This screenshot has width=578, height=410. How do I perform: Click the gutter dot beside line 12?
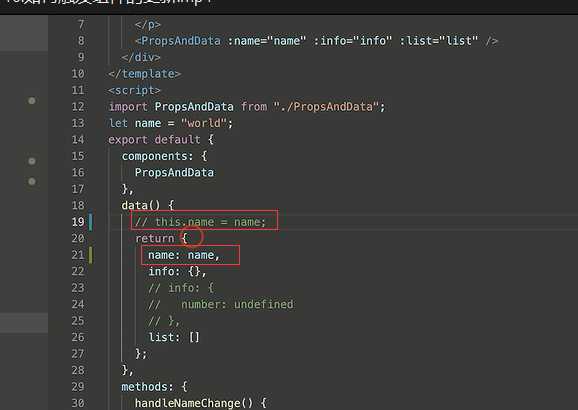(32, 101)
